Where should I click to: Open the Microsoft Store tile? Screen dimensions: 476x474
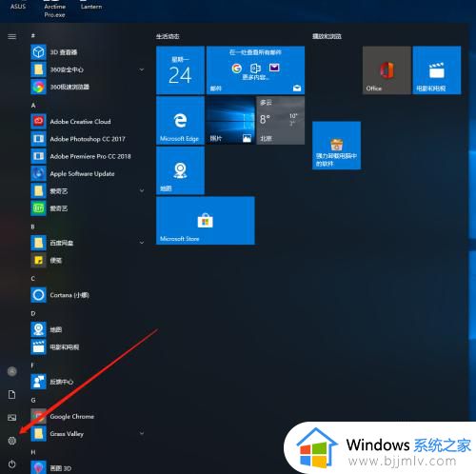pos(206,221)
